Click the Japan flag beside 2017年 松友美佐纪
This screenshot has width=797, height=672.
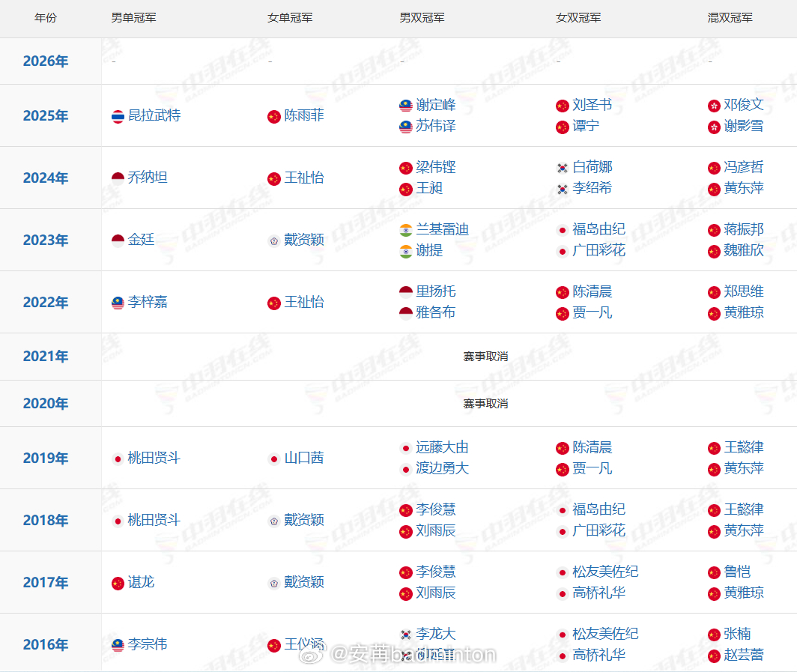pos(562,573)
